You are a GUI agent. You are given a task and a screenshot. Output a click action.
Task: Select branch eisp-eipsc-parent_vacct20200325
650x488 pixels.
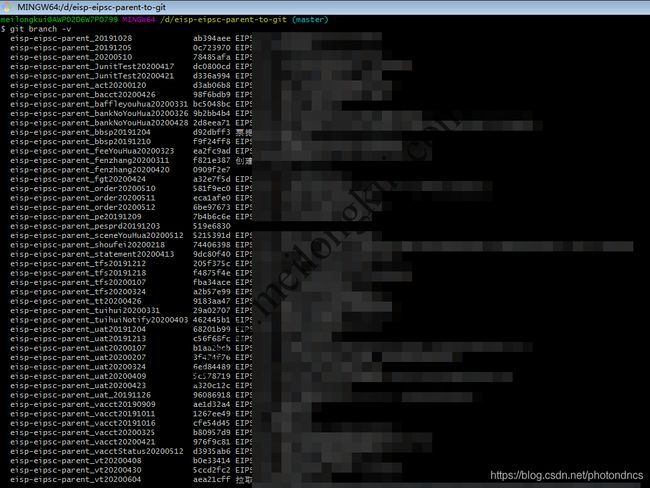point(82,432)
